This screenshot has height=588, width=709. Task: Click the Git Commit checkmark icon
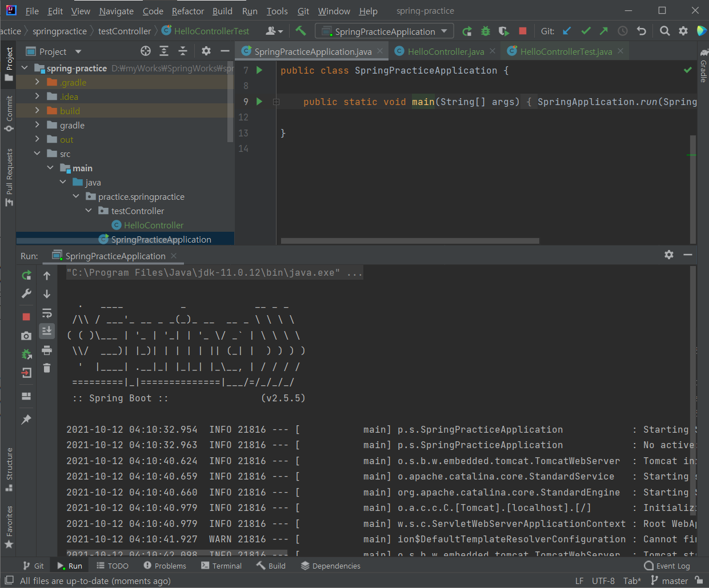pos(586,31)
